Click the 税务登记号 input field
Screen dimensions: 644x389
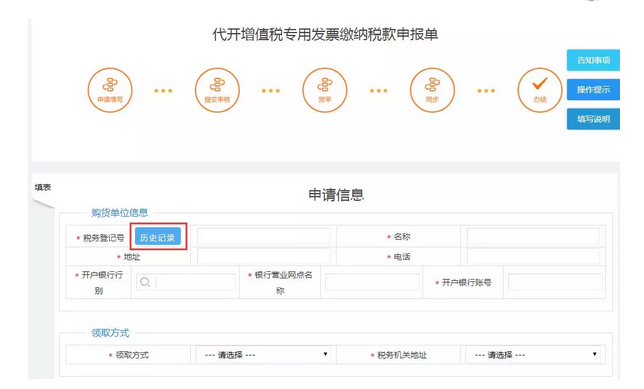click(263, 237)
